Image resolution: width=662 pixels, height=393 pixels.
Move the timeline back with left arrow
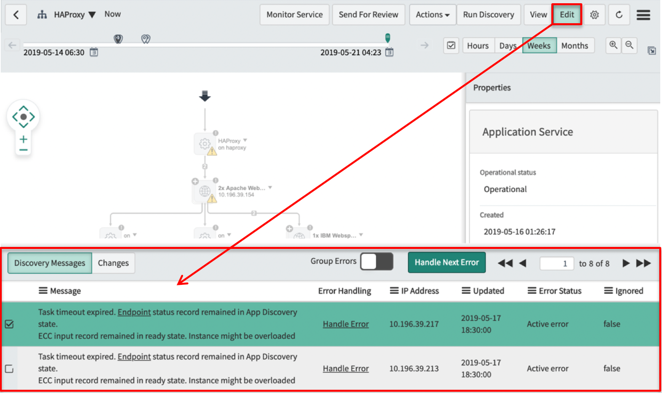pyautogui.click(x=12, y=45)
